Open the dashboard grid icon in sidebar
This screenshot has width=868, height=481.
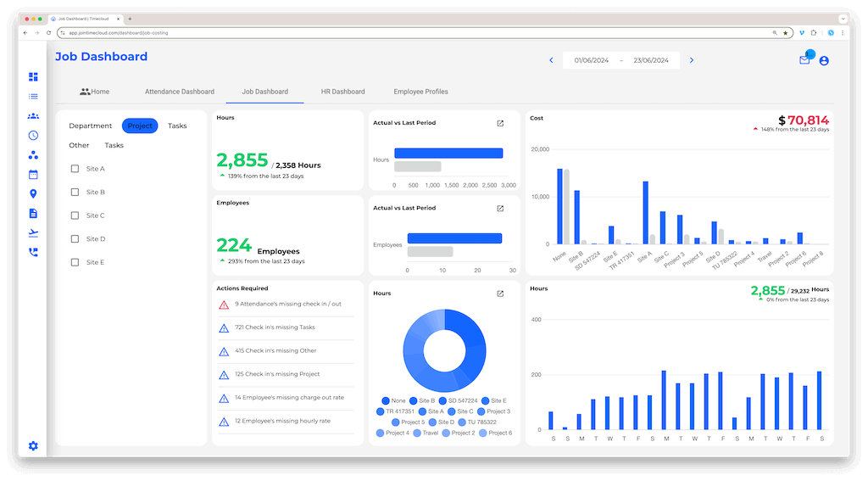coord(33,76)
